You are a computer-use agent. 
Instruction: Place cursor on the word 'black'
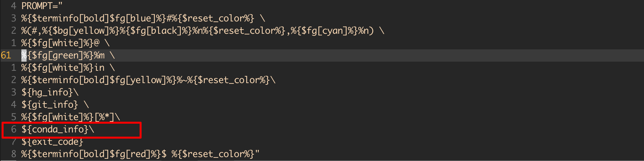[167, 31]
